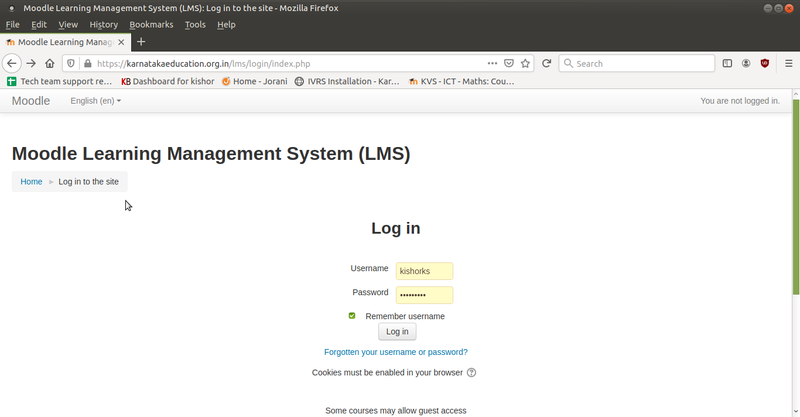Open page actions three-dot menu
Viewport: 800px width, 417px height.
click(x=492, y=63)
